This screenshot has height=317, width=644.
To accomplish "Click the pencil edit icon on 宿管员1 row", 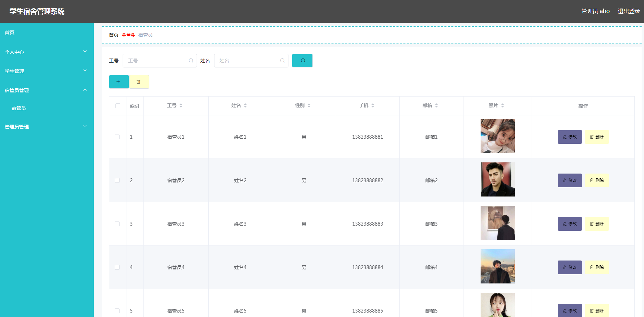I will click(565, 137).
